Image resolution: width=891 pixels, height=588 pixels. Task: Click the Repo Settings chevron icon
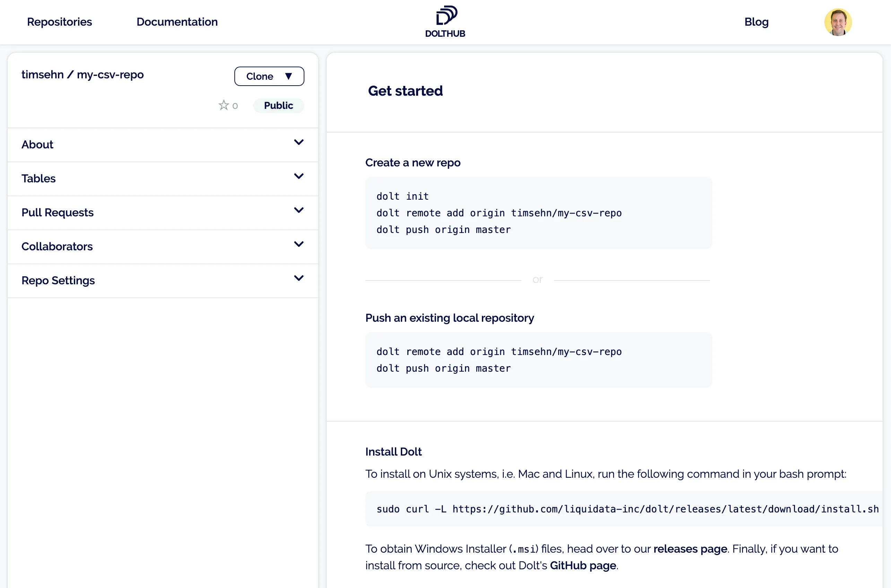tap(299, 278)
